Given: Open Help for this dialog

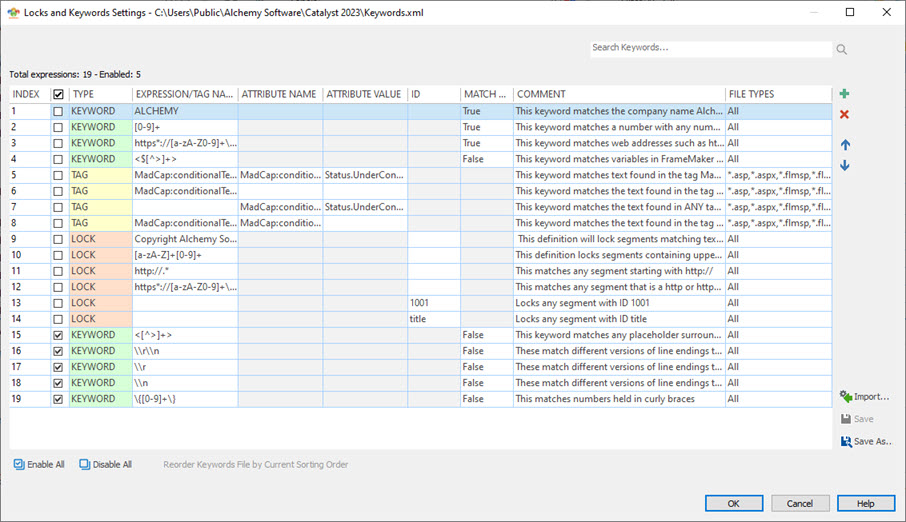Looking at the screenshot, I should [x=865, y=503].
